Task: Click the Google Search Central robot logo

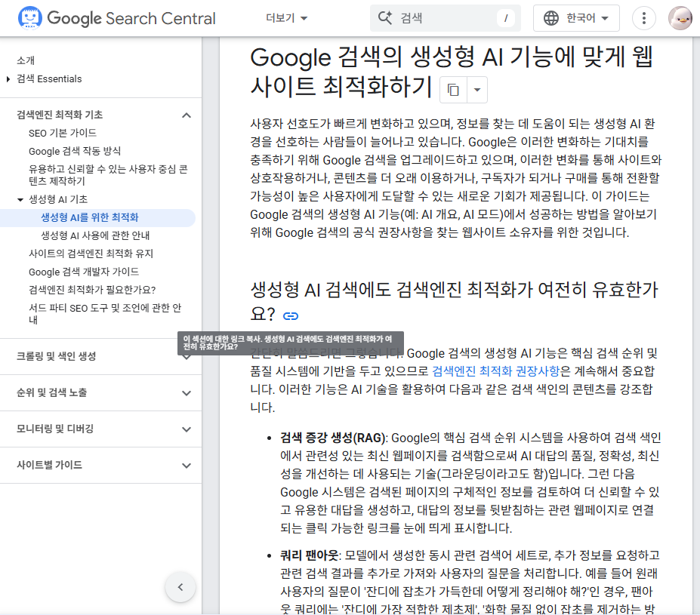Action: point(30,18)
